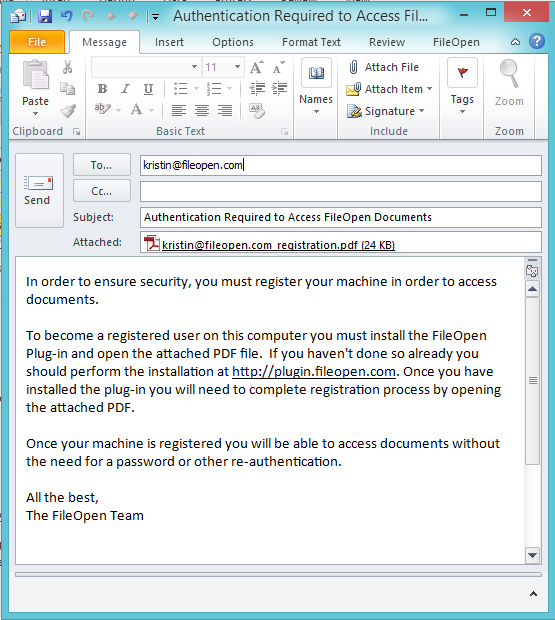
Task: Click the Zoom magnifier button
Action: pyautogui.click(x=509, y=83)
